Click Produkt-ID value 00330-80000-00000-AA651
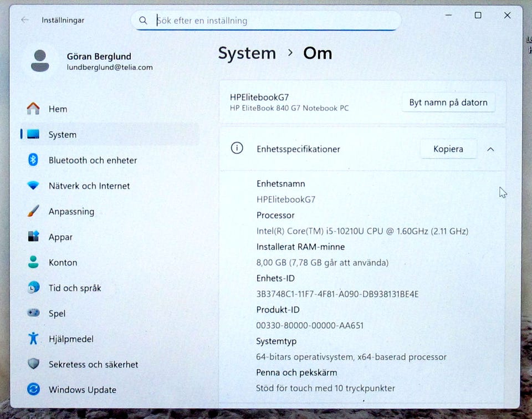 coord(310,325)
